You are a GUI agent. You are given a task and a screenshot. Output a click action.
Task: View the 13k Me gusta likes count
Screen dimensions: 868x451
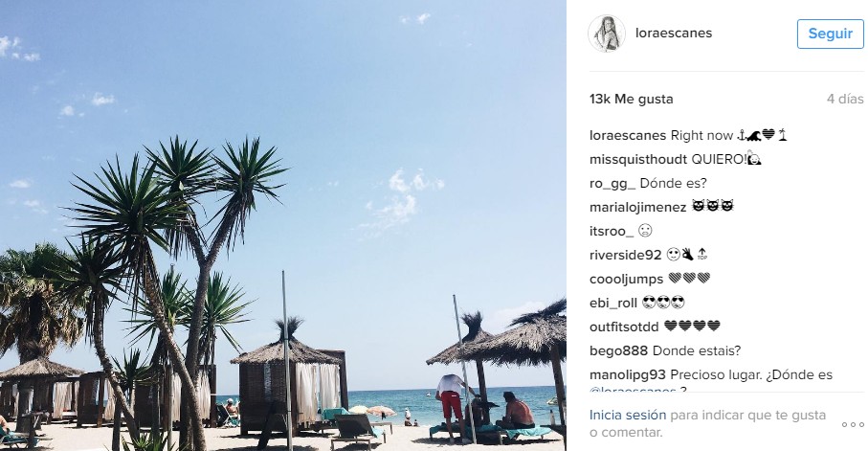(631, 100)
